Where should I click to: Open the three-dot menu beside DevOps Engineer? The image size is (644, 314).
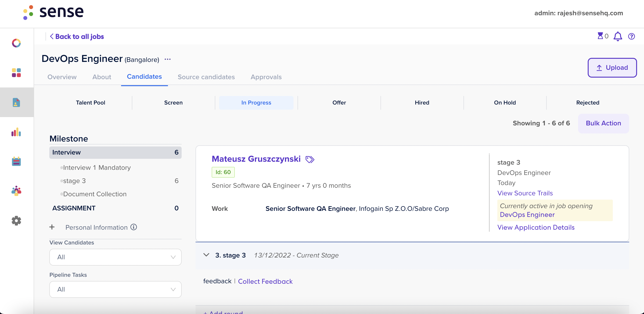click(x=168, y=59)
